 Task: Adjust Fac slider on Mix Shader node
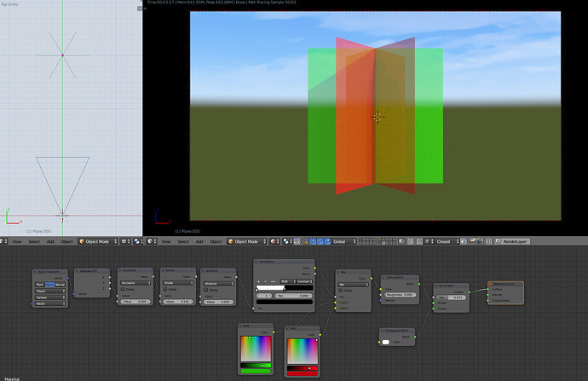pos(453,297)
